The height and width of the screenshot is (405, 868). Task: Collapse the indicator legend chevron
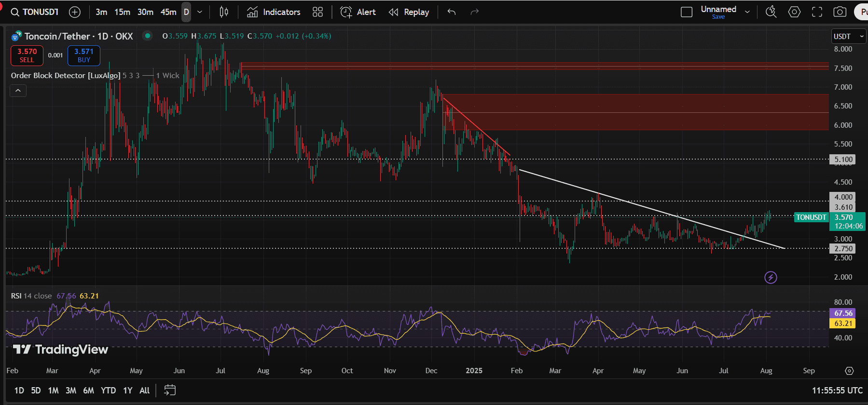tap(18, 91)
